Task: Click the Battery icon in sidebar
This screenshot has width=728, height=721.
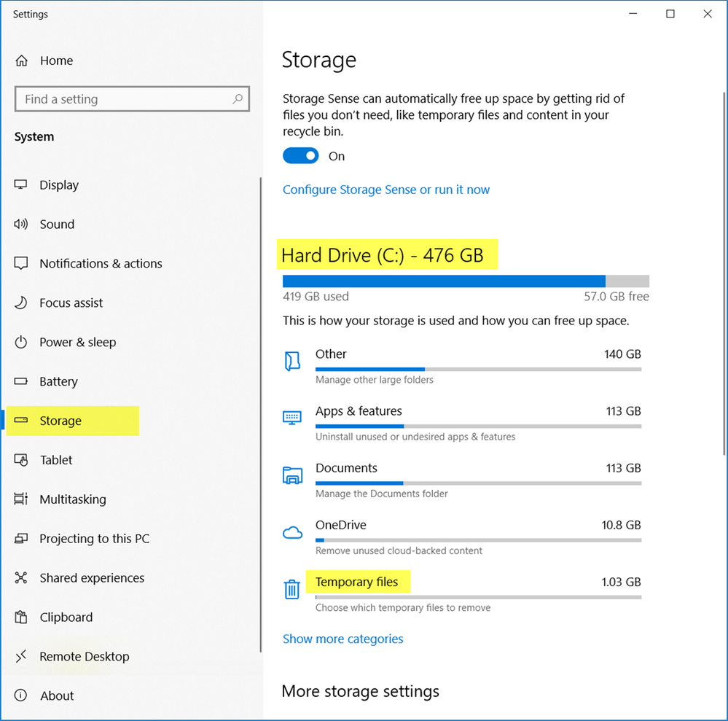Action: [21, 381]
